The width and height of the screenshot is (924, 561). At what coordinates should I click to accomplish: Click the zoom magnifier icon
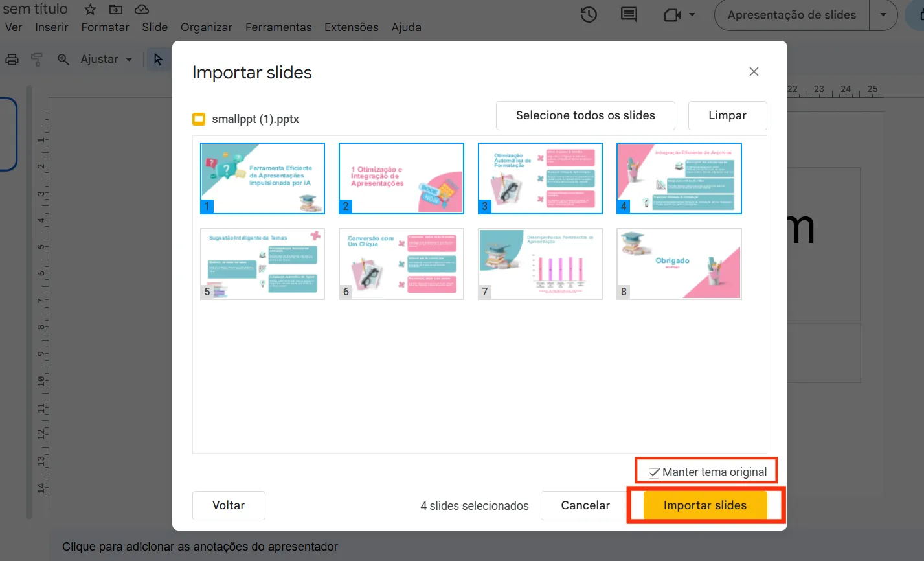(x=62, y=58)
